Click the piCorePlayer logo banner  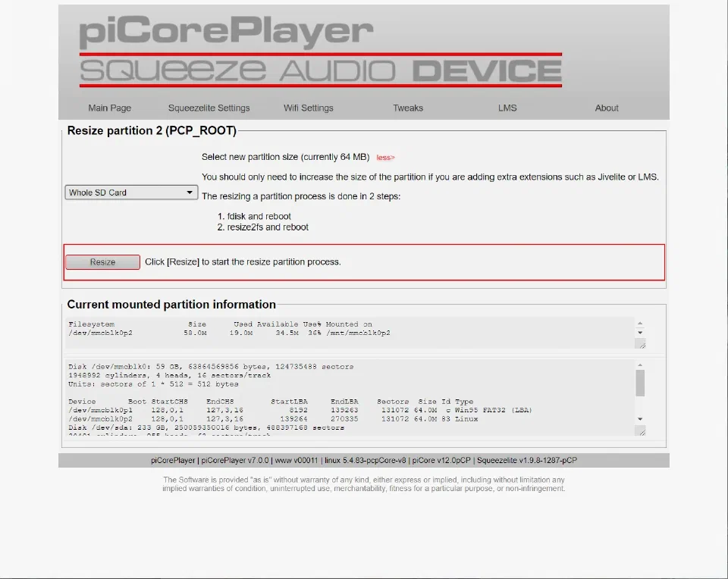coord(320,51)
